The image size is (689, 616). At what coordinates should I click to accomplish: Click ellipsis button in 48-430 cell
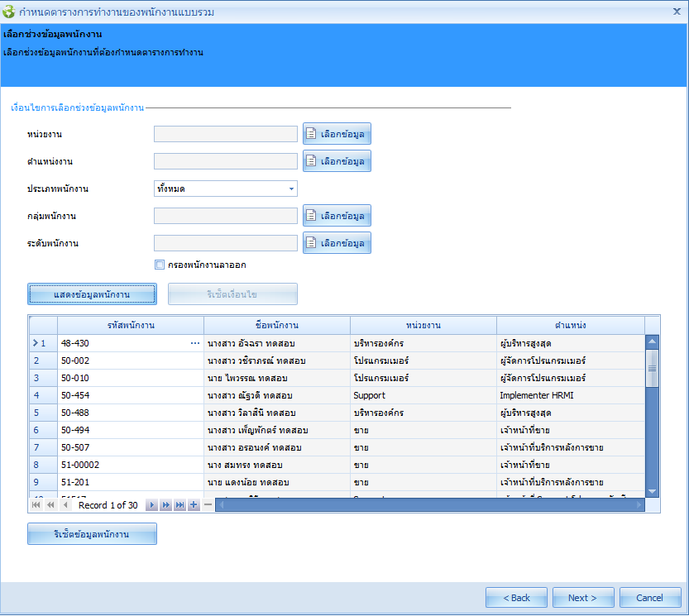pyautogui.click(x=195, y=343)
